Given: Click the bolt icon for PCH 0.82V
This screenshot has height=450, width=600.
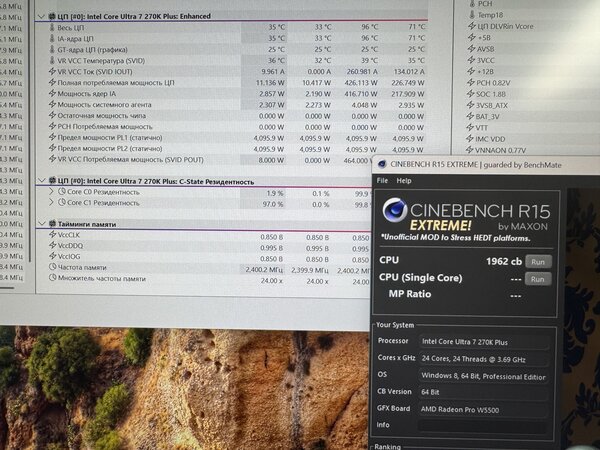Looking at the screenshot, I should click(471, 82).
